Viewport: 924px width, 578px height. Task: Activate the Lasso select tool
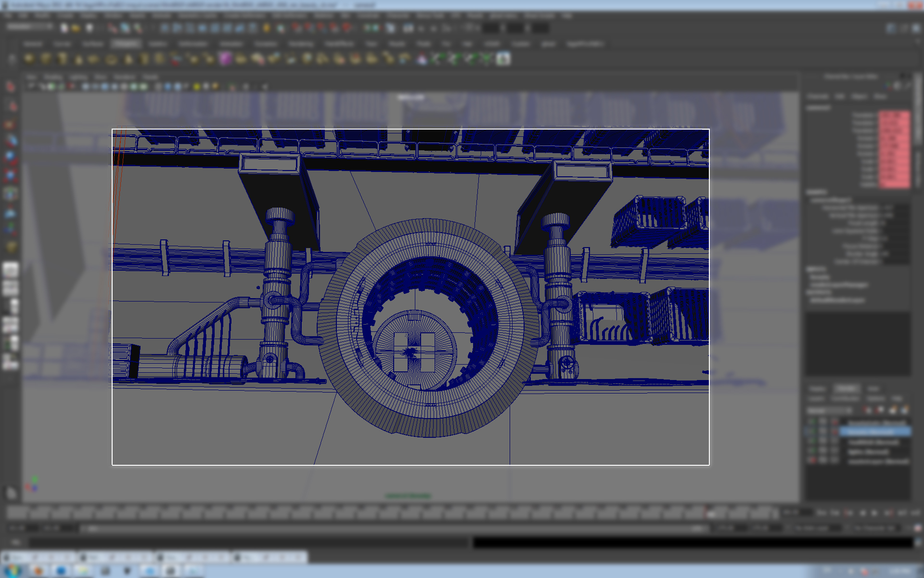12,105
